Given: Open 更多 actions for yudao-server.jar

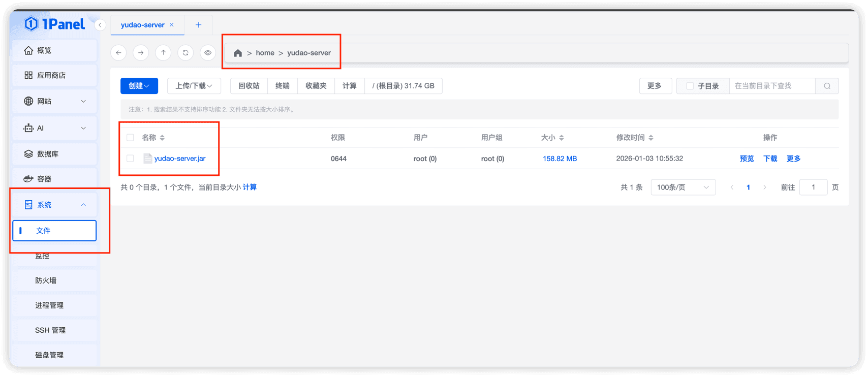Looking at the screenshot, I should coord(793,159).
